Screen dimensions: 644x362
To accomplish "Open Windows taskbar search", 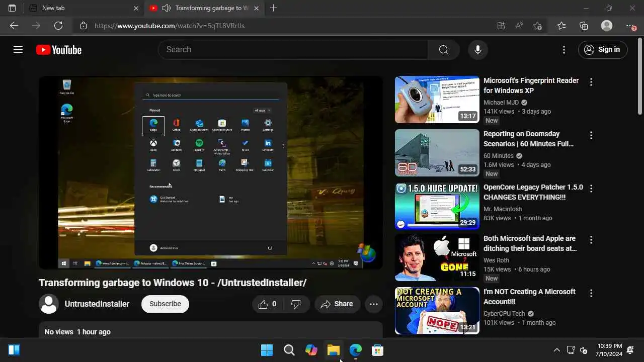I will coord(289,350).
